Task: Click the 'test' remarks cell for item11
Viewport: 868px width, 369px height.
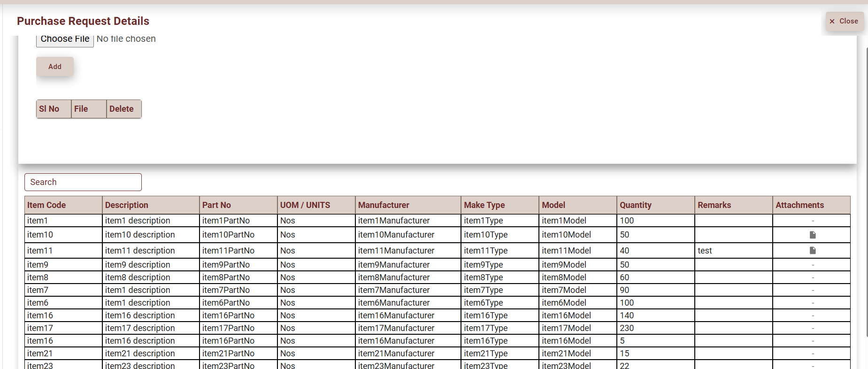Action: click(705, 251)
